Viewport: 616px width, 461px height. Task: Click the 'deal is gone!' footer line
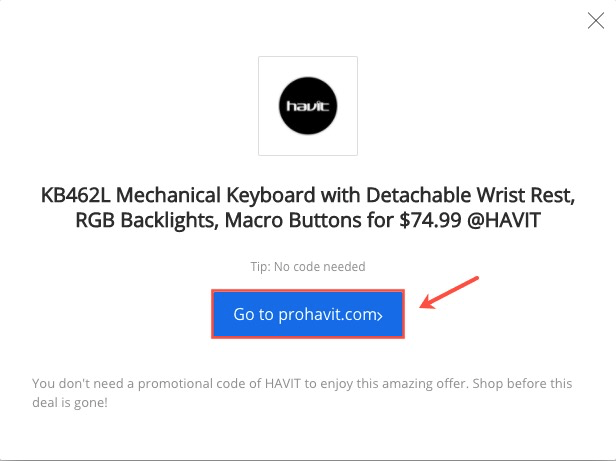point(70,402)
